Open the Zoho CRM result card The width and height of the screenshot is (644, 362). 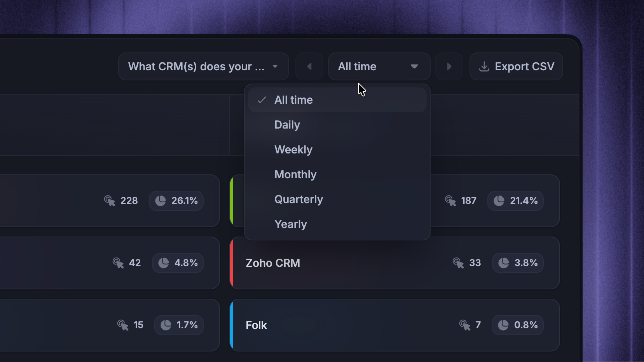point(395,263)
